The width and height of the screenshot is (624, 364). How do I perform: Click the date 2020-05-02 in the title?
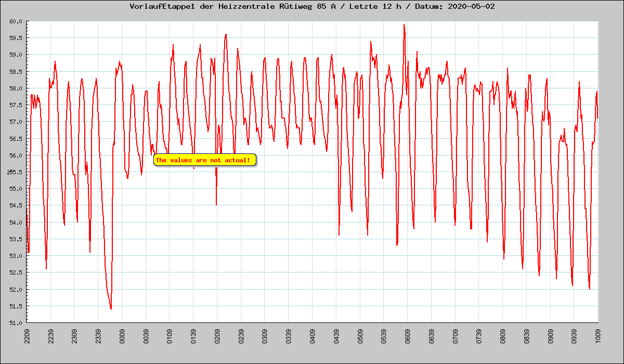click(473, 7)
